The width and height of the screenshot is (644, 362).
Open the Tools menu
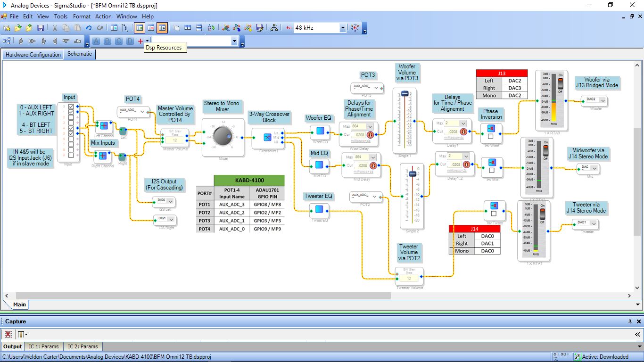pyautogui.click(x=61, y=16)
